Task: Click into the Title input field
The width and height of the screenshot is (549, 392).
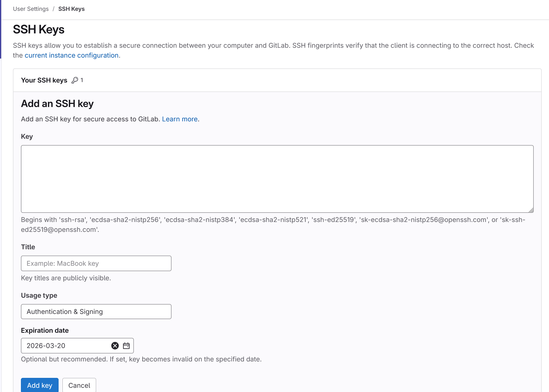Action: 96,263
